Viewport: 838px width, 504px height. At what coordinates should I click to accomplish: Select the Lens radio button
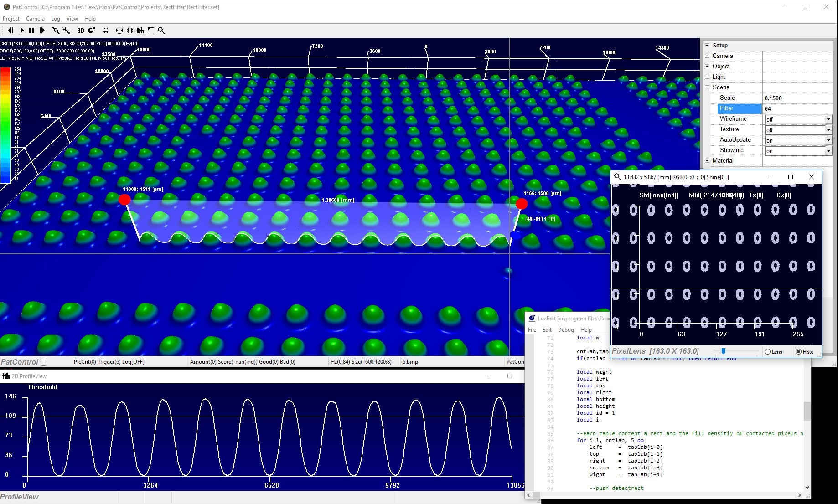[x=768, y=352]
